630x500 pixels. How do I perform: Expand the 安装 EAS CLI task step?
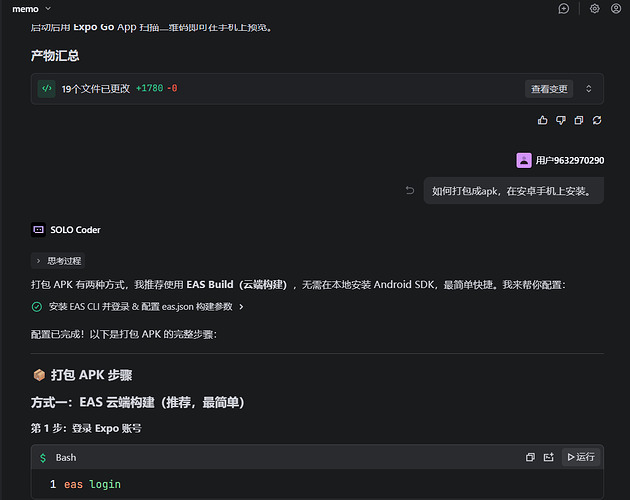coord(241,307)
